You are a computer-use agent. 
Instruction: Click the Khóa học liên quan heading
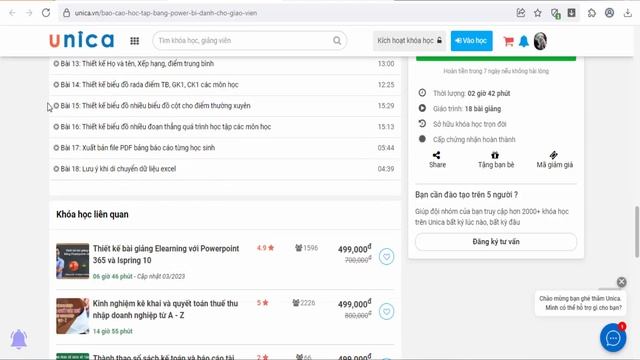pos(92,214)
